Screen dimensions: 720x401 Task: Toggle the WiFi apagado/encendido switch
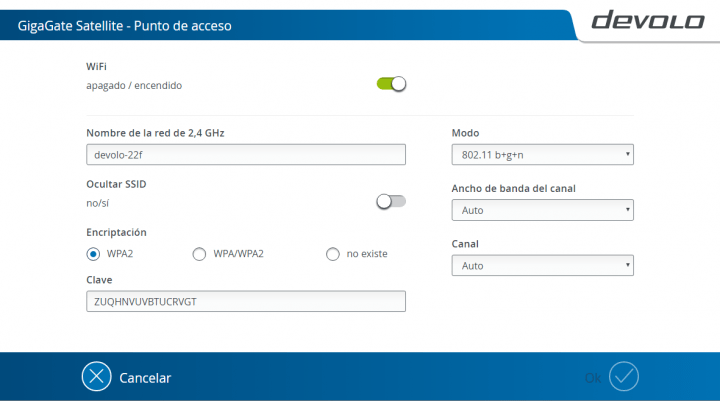(x=391, y=84)
